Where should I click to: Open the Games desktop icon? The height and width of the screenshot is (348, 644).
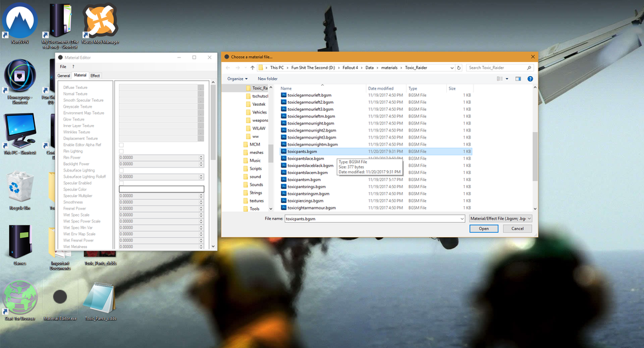[20, 244]
